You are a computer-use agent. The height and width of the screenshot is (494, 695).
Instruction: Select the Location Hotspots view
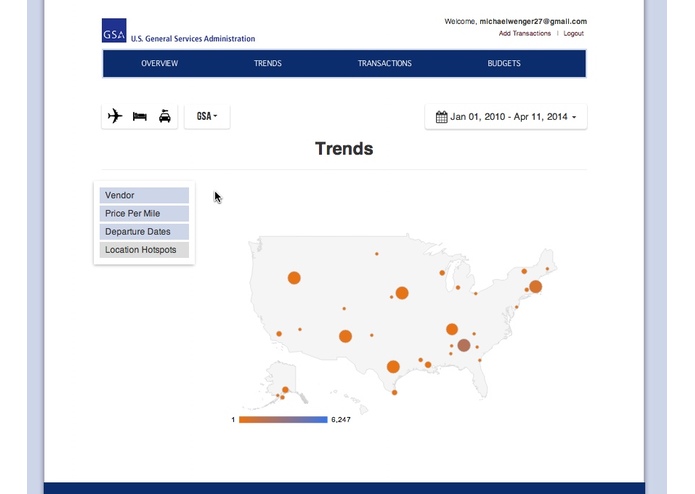click(x=144, y=250)
